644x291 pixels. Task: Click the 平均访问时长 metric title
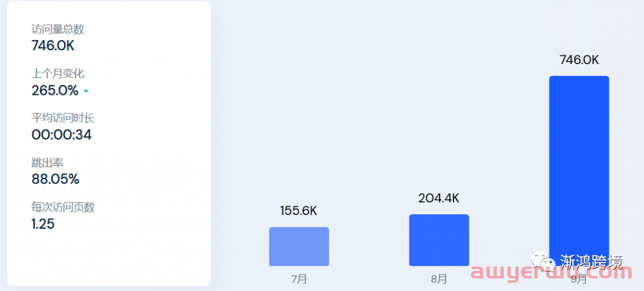pyautogui.click(x=64, y=119)
